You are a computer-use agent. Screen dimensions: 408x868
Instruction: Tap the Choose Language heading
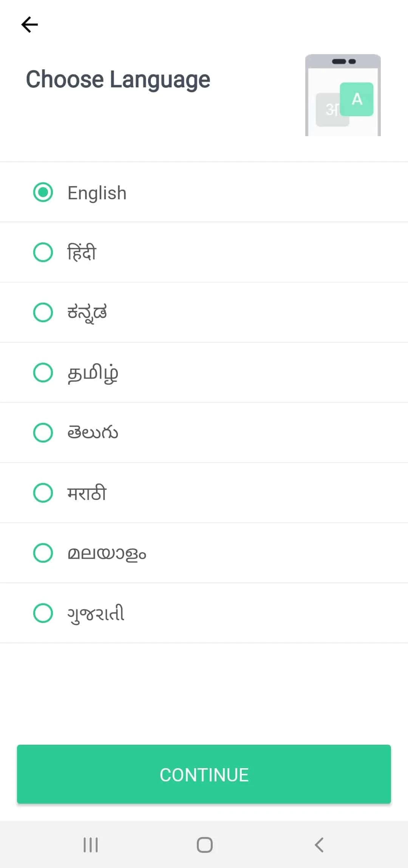pos(118,79)
